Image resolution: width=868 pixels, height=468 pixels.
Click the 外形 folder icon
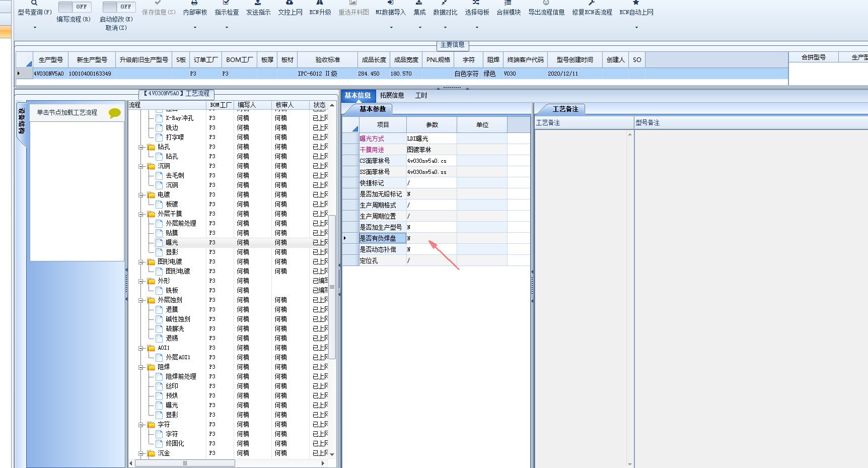click(151, 281)
